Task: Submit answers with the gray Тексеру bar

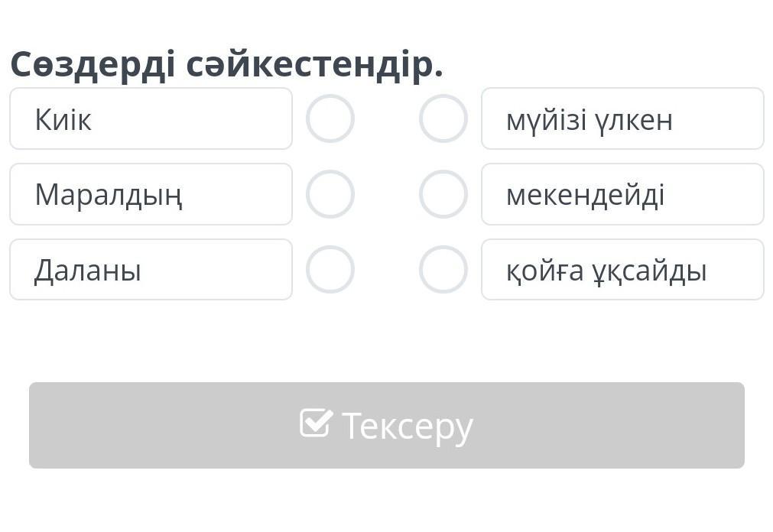Action: [386, 425]
